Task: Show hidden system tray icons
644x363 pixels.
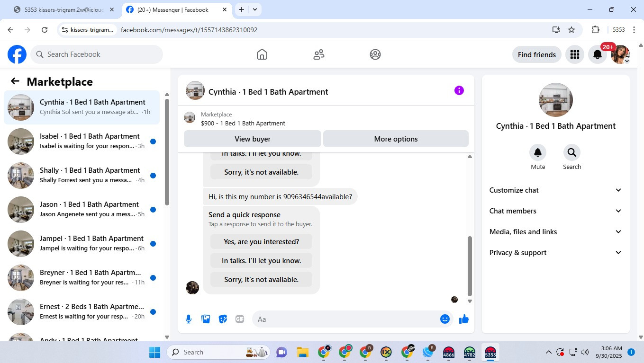Action: (549, 352)
